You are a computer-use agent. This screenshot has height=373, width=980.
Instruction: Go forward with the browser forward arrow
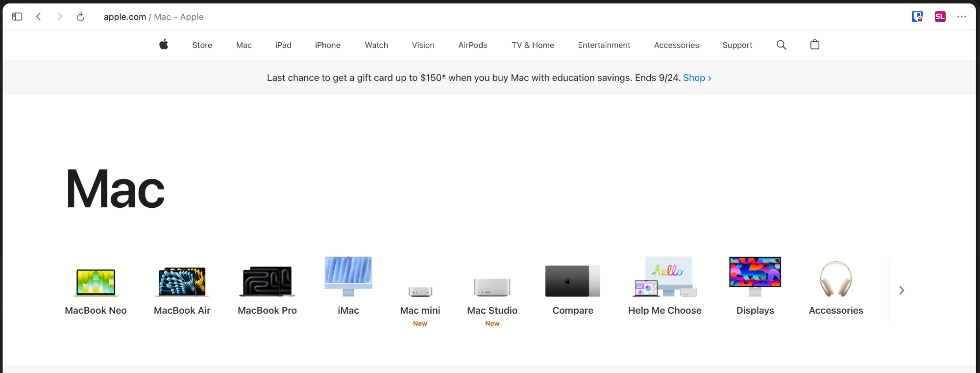coord(60,17)
